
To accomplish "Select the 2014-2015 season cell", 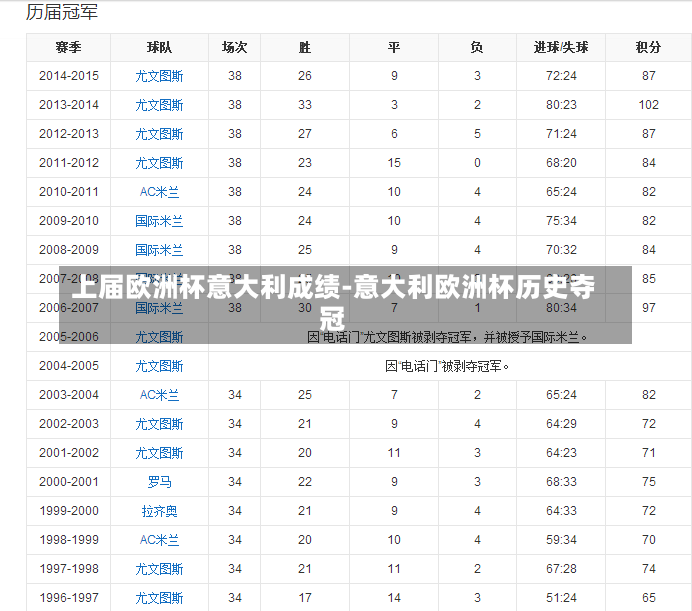I will tap(68, 76).
